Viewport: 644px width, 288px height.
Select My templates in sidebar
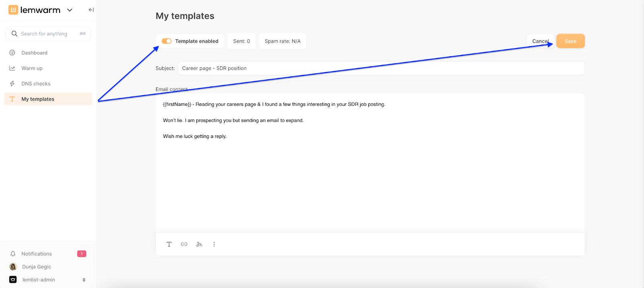38,99
